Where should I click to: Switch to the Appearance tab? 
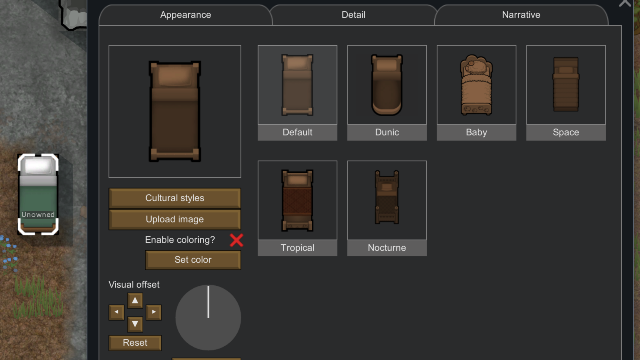(x=185, y=15)
